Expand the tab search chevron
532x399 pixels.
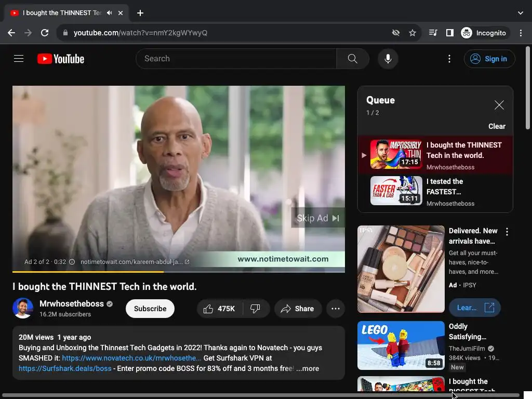pyautogui.click(x=521, y=13)
